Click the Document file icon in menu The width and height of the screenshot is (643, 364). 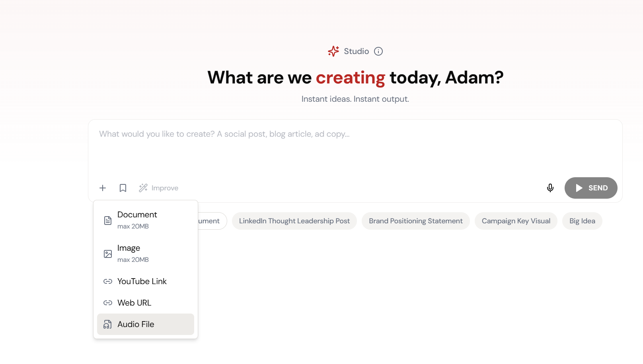tap(108, 221)
